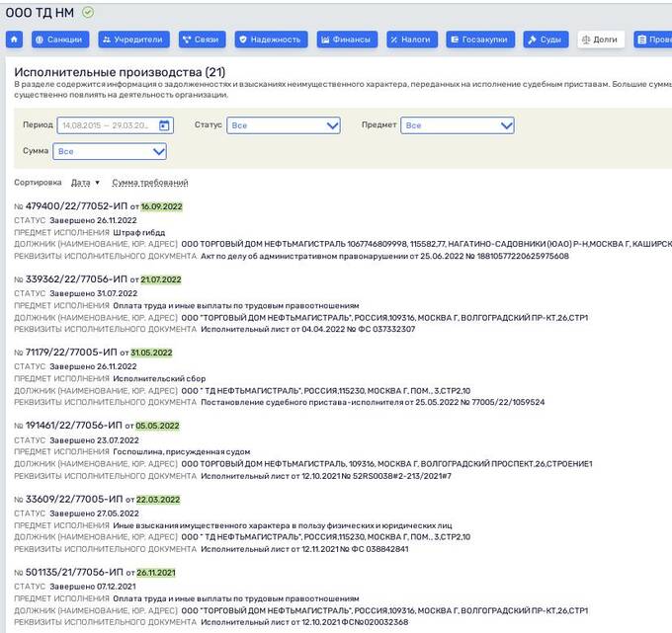Open the Санкции section
Viewport: 672px width, 633px height.
59,40
